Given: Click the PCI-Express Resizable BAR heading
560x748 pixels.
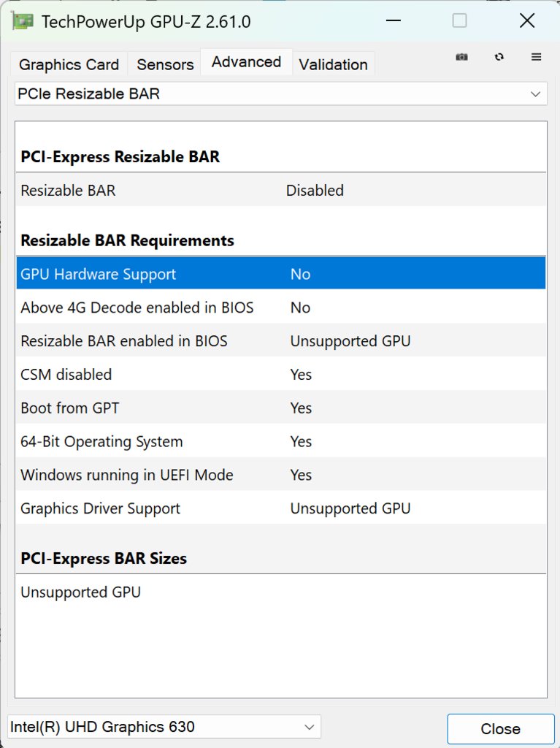Looking at the screenshot, I should pos(120,157).
